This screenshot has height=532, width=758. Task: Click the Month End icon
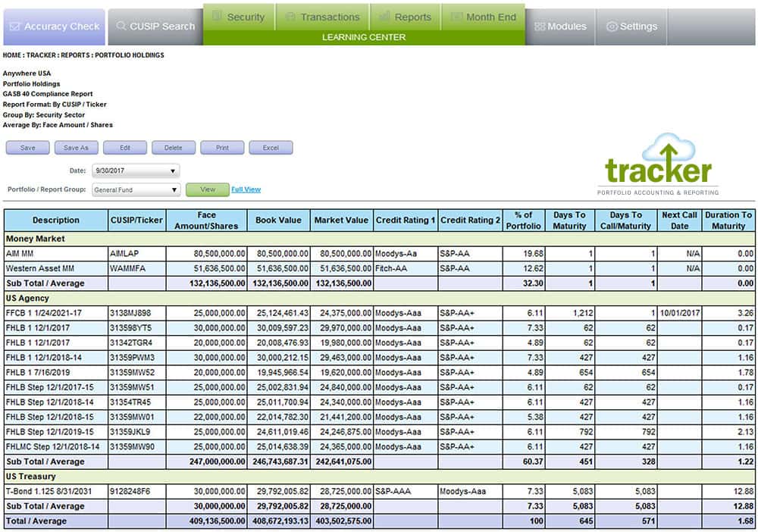[456, 17]
